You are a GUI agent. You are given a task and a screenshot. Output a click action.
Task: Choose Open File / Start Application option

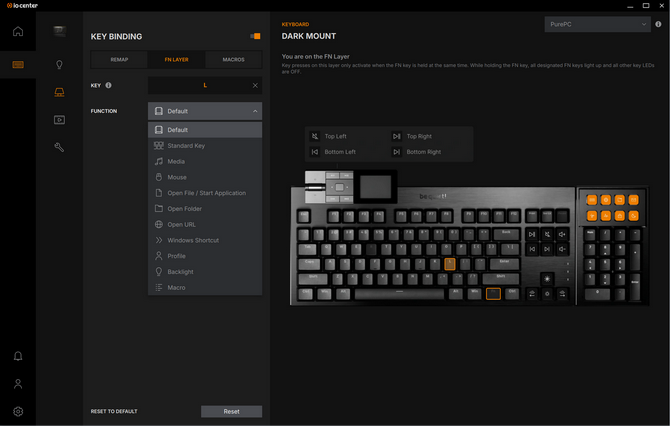pyautogui.click(x=205, y=193)
